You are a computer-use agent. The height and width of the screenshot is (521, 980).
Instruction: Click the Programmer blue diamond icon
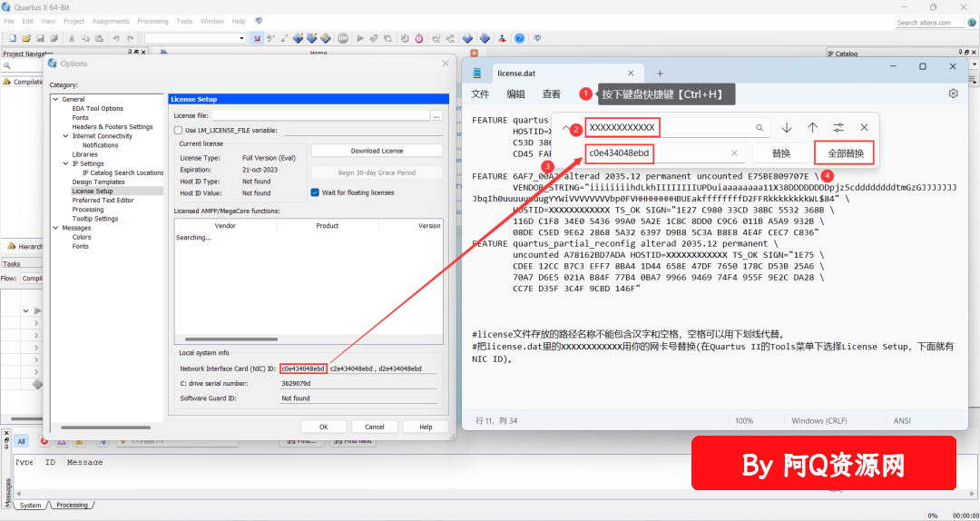pos(485,38)
